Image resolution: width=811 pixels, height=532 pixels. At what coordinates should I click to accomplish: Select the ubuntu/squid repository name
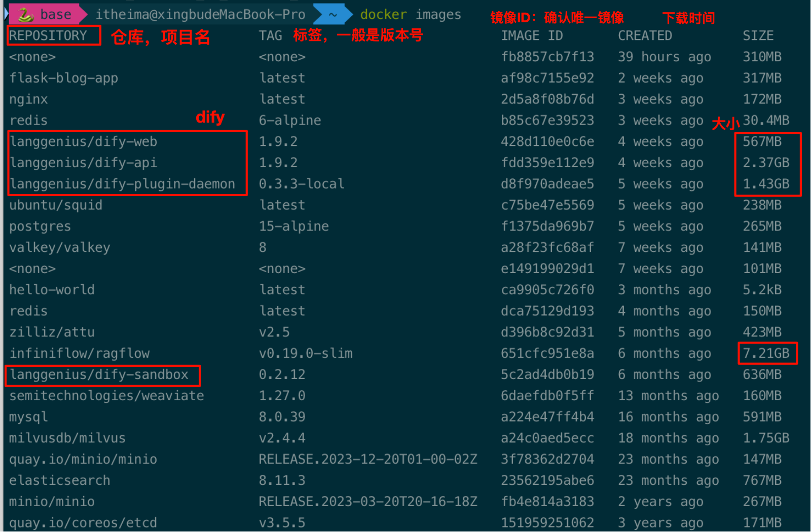pos(56,205)
